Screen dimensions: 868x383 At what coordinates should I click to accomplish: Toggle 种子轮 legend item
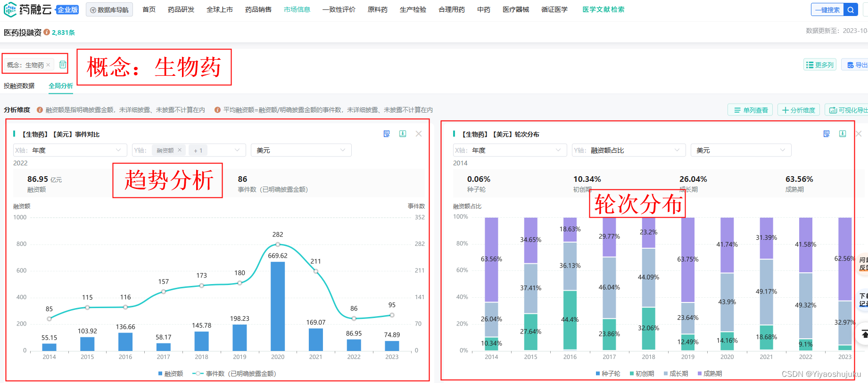click(x=608, y=374)
